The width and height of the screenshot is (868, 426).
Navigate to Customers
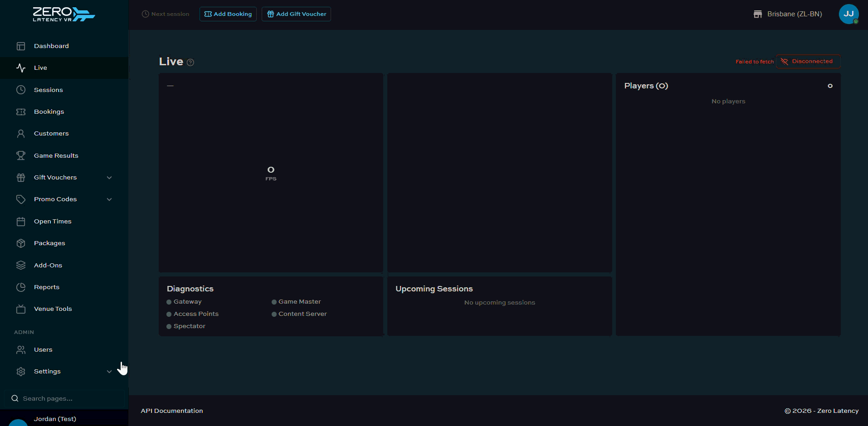(x=64, y=134)
